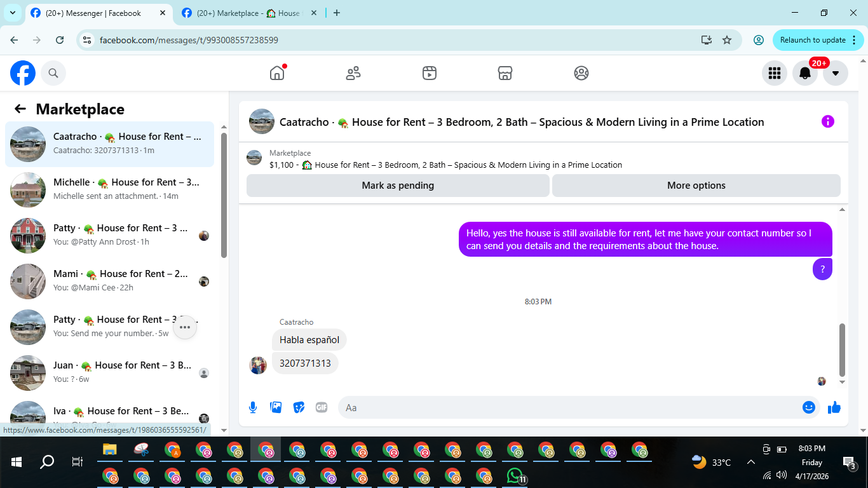Viewport: 868px width, 488px height.
Task: Click Caatracho's avatar beside the messages
Action: pyautogui.click(x=258, y=365)
